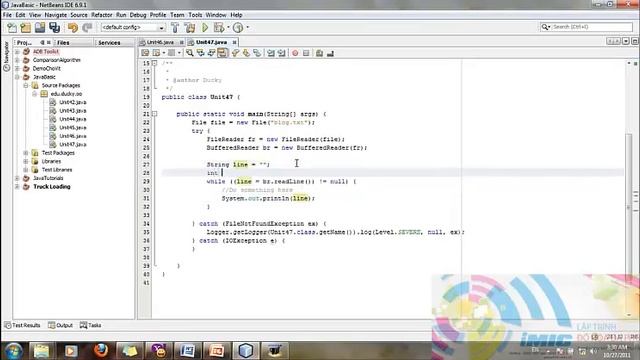
Task: Click the red Start Macro Recording icon
Action: click(295, 53)
